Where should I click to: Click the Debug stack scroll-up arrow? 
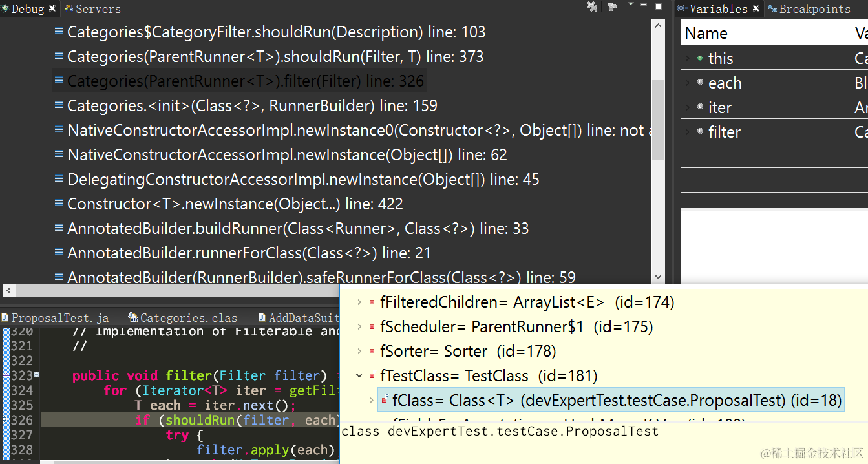pos(658,26)
